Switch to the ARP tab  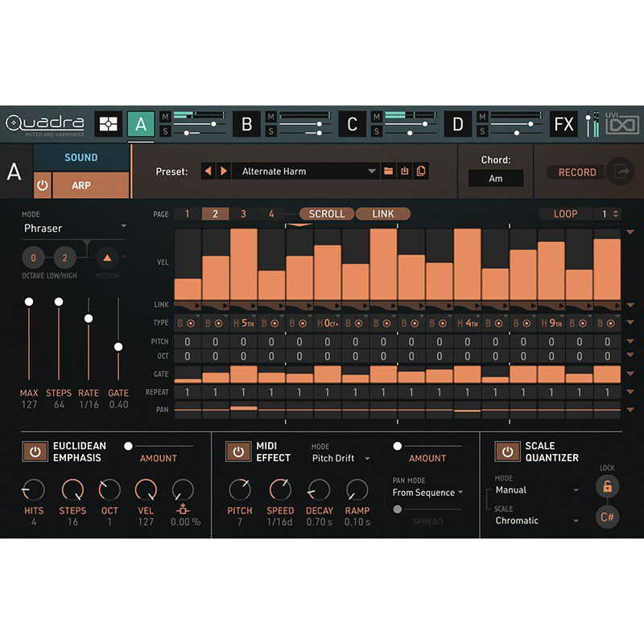tap(91, 185)
